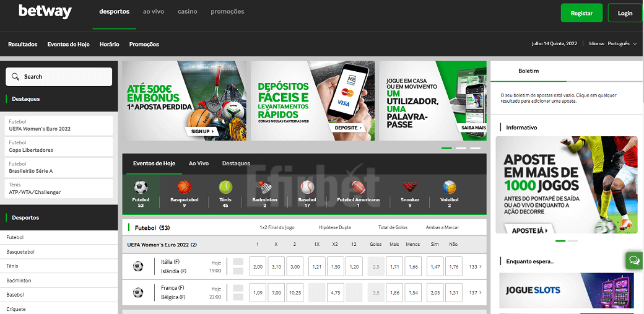The height and width of the screenshot is (314, 644).
Task: Open the Boletim bet slip tab
Action: (528, 71)
